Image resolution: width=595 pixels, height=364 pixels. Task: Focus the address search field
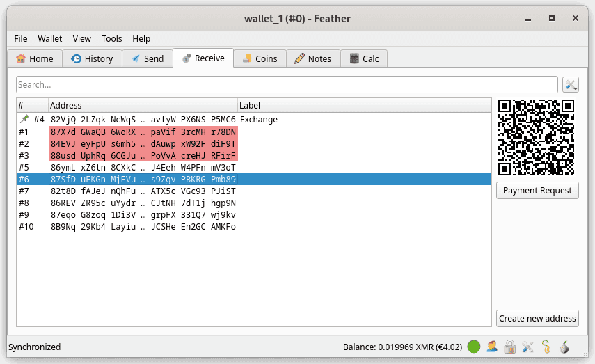coord(287,85)
